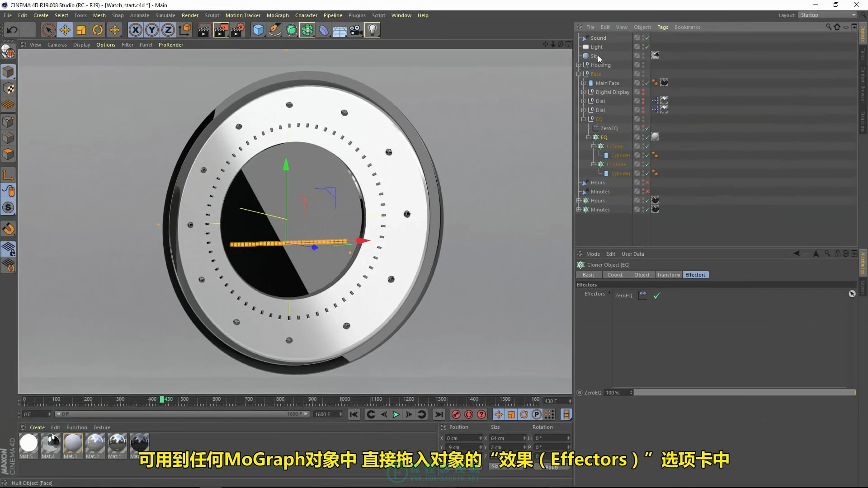Enable the disabled Hours spline object
Screen dimensions: 868x488
[647, 183]
